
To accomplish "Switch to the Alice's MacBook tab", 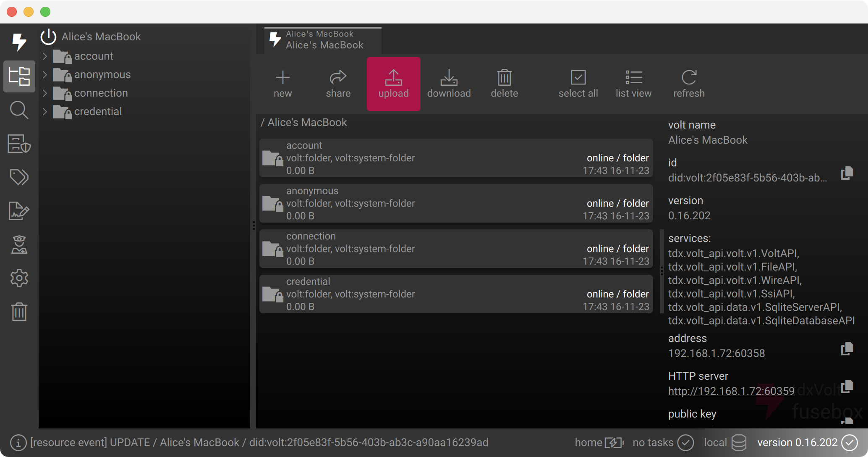I will pos(323,40).
